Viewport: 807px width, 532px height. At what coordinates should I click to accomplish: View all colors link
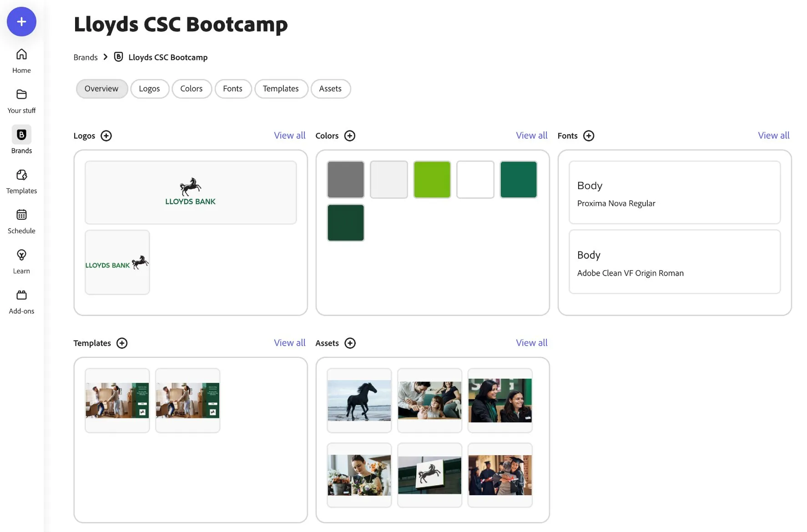tap(532, 136)
